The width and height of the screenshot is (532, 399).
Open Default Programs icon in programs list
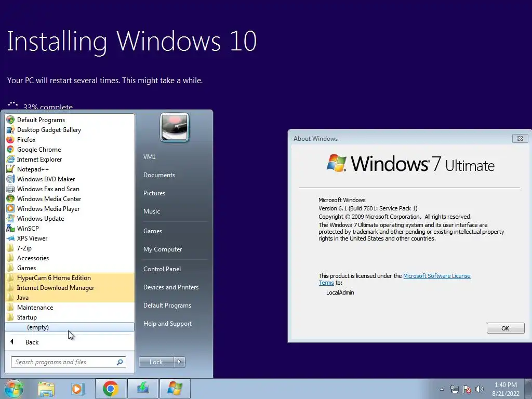[10, 120]
